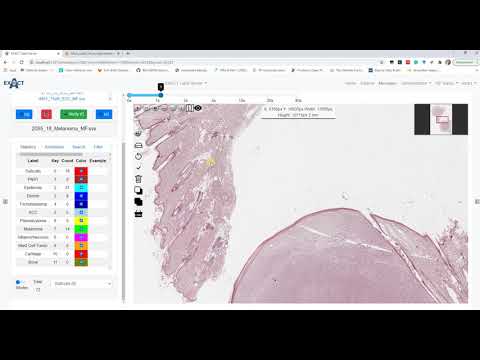This screenshot has width=480, height=360.
Task: Switch to the second browser tab
Action: 91,53
